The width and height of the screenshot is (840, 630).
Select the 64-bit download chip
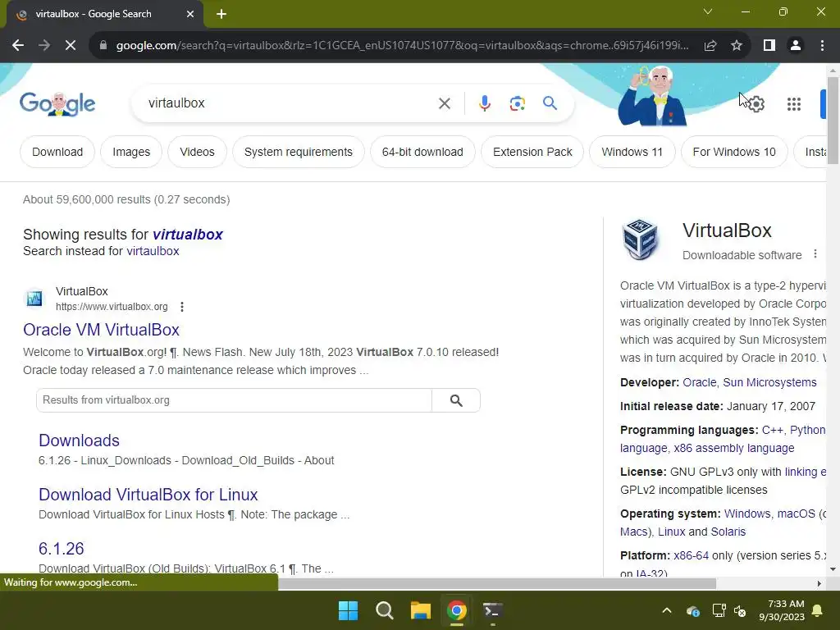tap(422, 152)
